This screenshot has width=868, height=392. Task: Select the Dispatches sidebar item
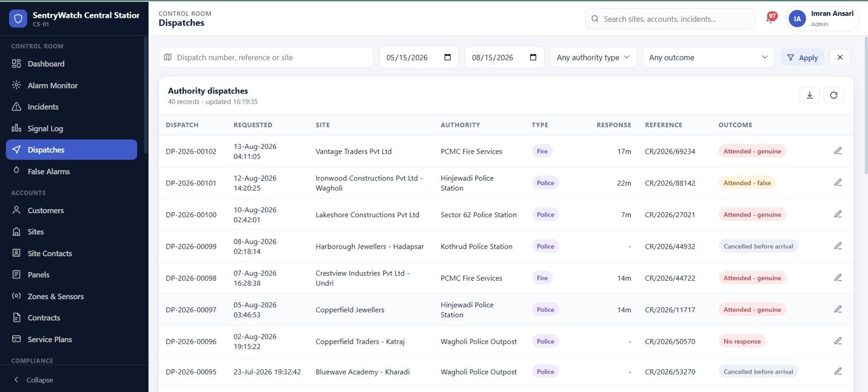(72, 149)
